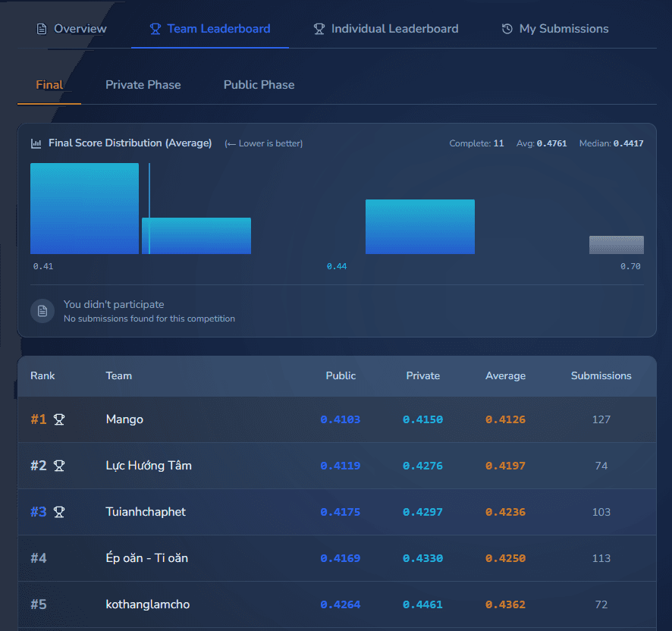Click the tallest histogram bar at 0.41
Image resolution: width=672 pixels, height=631 pixels.
pyautogui.click(x=84, y=209)
